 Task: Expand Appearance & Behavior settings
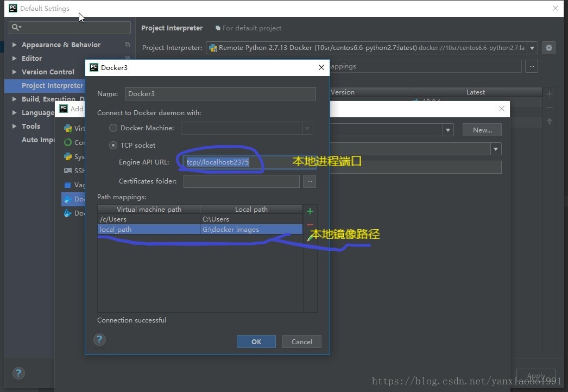tap(14, 45)
